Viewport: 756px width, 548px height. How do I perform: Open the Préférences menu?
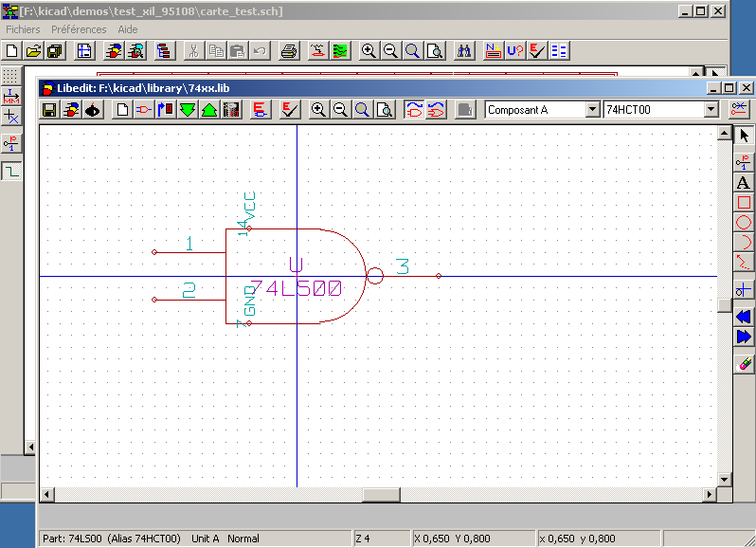click(79, 29)
